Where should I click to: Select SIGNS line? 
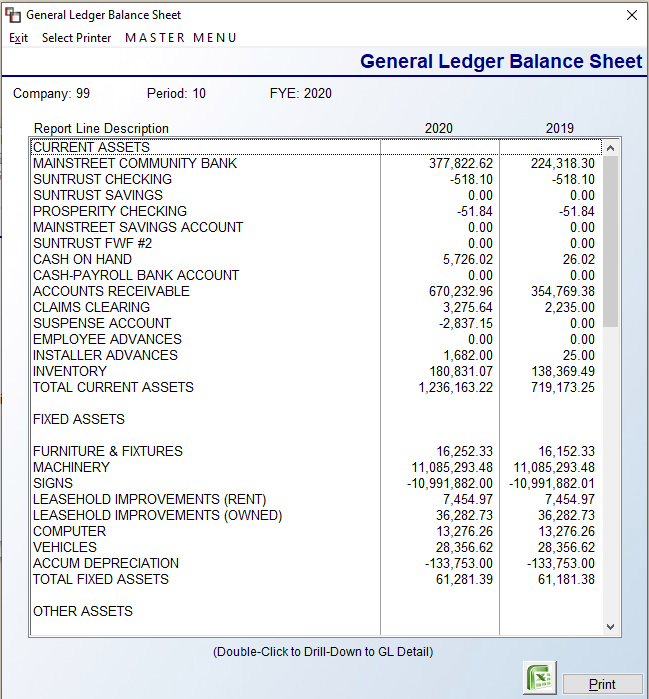click(316, 484)
